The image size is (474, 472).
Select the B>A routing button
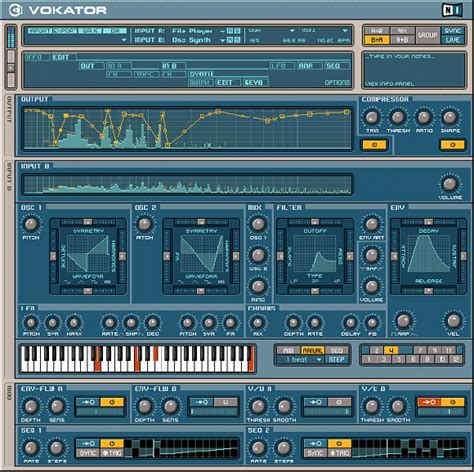[377, 40]
